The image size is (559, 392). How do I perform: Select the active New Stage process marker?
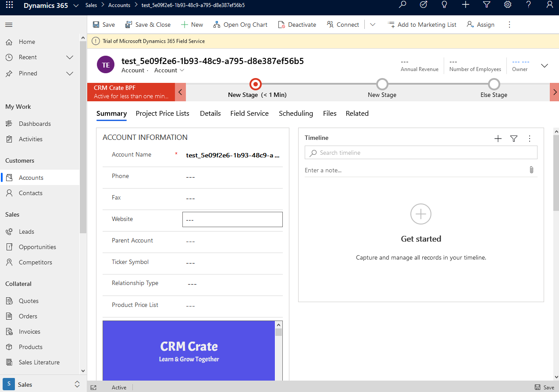coord(255,84)
